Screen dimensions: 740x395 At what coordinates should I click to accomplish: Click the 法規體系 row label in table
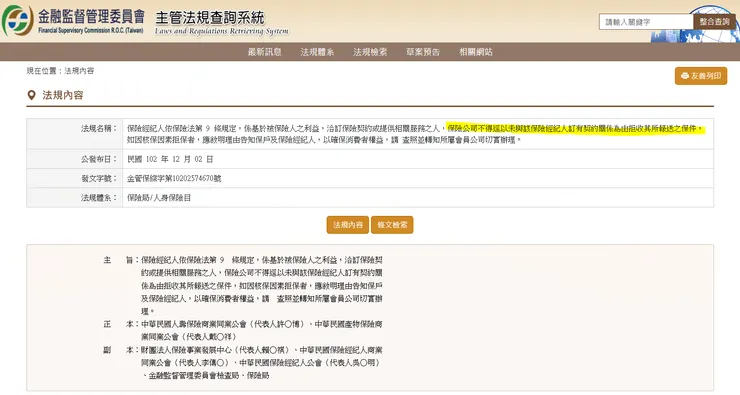[99, 198]
